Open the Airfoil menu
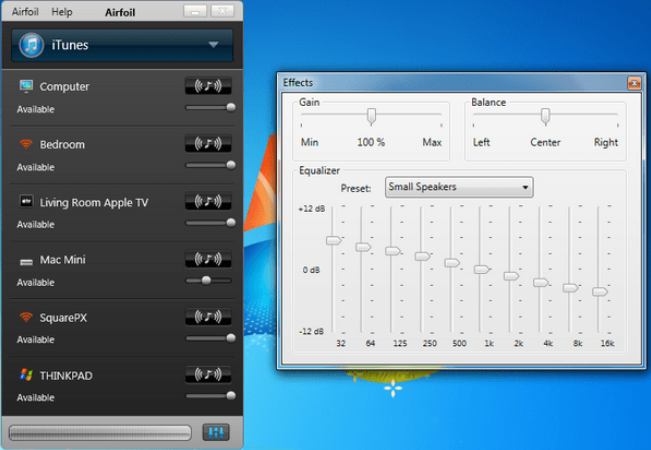This screenshot has height=450, width=651. click(x=27, y=12)
